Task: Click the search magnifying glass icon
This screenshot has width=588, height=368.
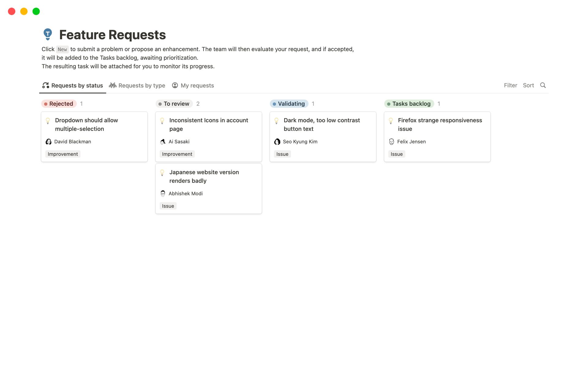Action: point(544,85)
